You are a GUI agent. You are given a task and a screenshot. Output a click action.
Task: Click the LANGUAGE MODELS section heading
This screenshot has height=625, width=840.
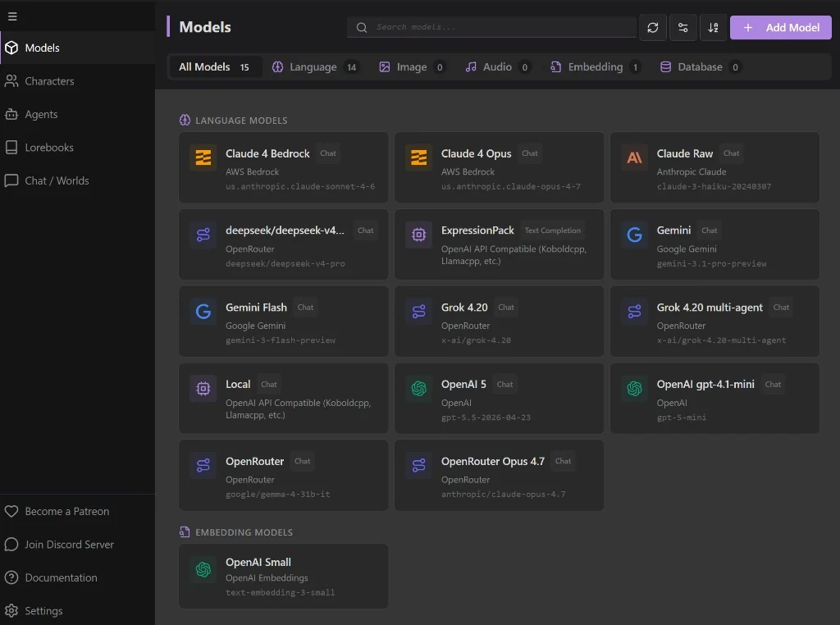point(241,121)
